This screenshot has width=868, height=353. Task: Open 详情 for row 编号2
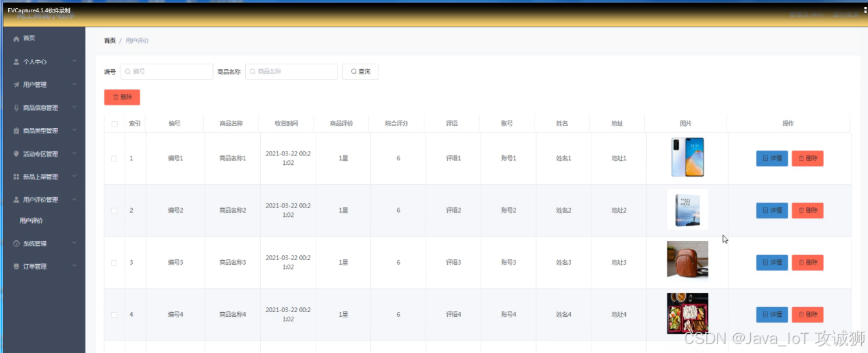coord(771,211)
